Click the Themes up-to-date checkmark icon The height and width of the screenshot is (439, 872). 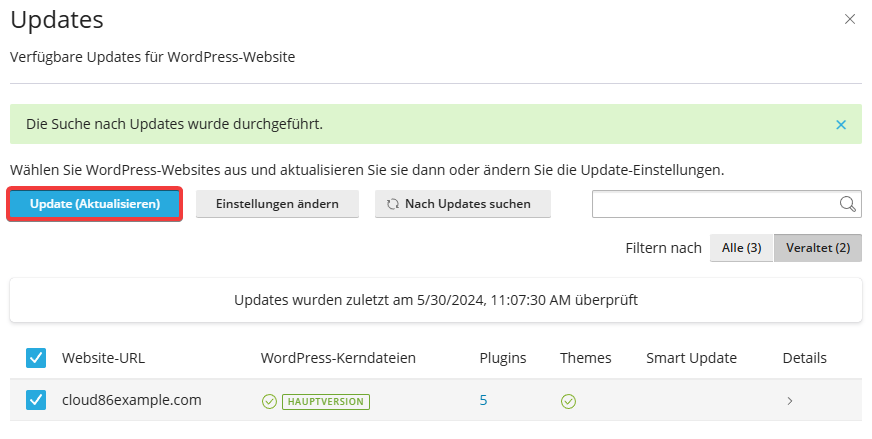point(568,401)
